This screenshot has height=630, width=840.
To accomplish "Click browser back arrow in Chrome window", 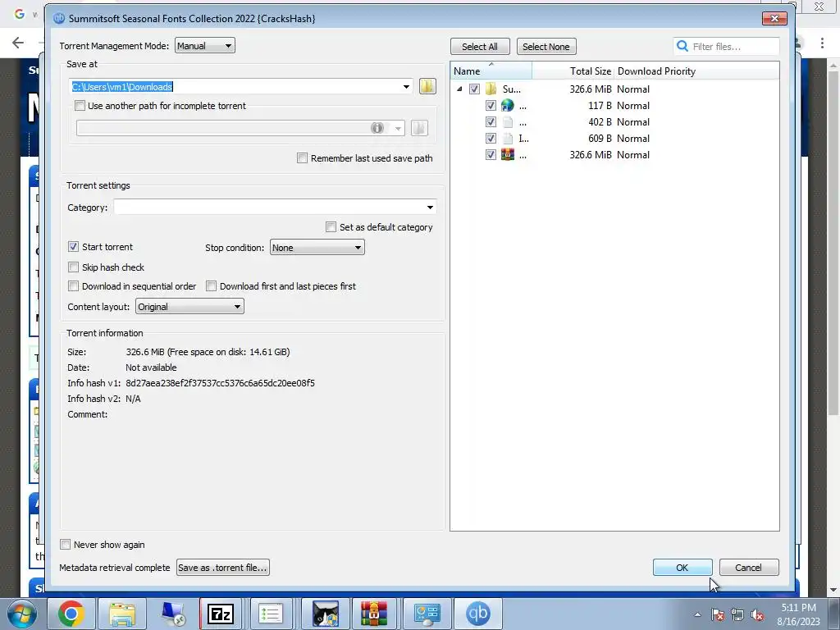I will click(18, 43).
